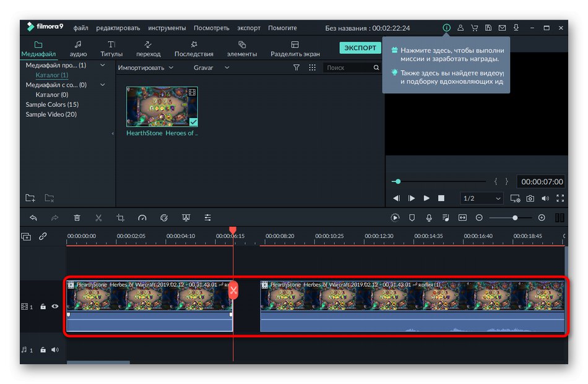Screen dimensions: 588x384
Task: Toggle the lock on video track 1
Action: pyautogui.click(x=43, y=306)
